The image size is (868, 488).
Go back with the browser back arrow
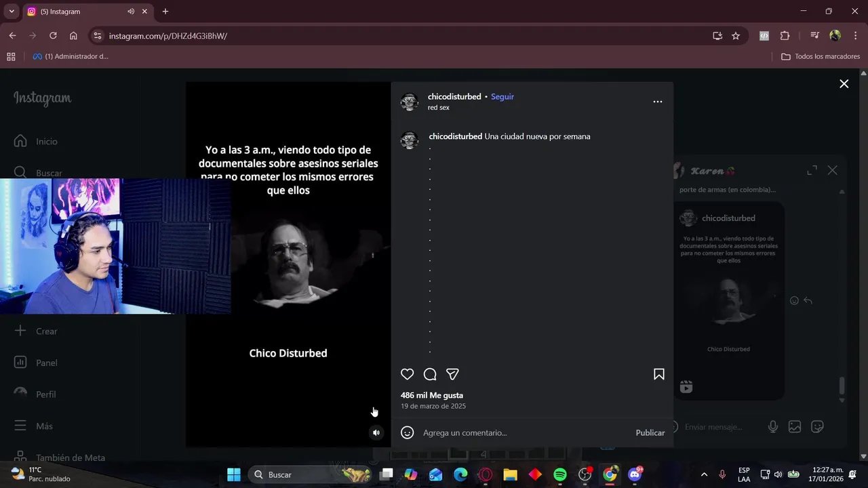[x=12, y=36]
